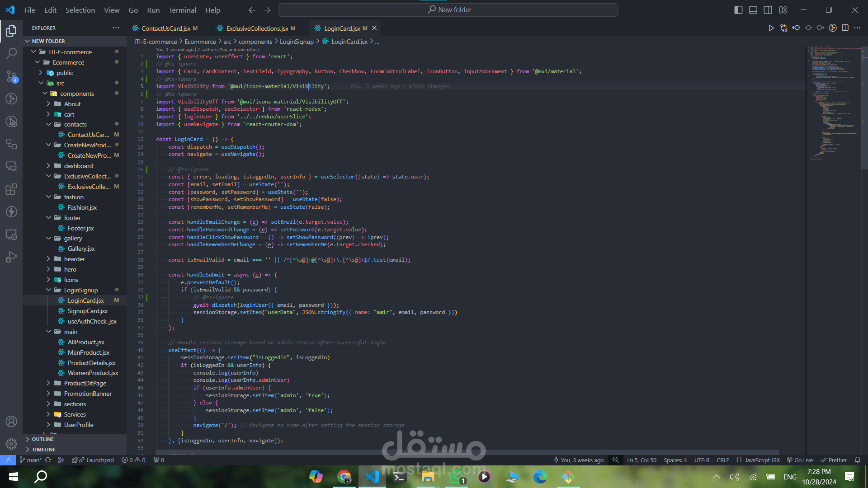Open the Manage gear icon
Screen dimensions: 868x488
pos(11,444)
